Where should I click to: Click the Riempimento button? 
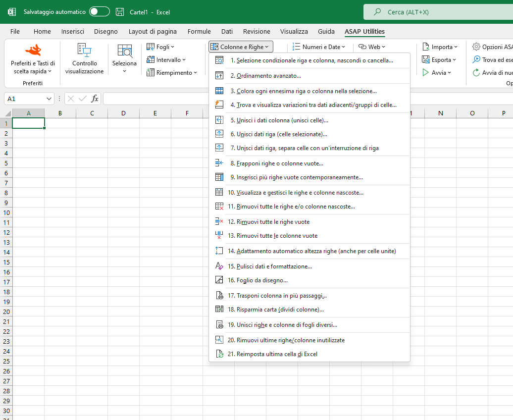pyautogui.click(x=173, y=73)
